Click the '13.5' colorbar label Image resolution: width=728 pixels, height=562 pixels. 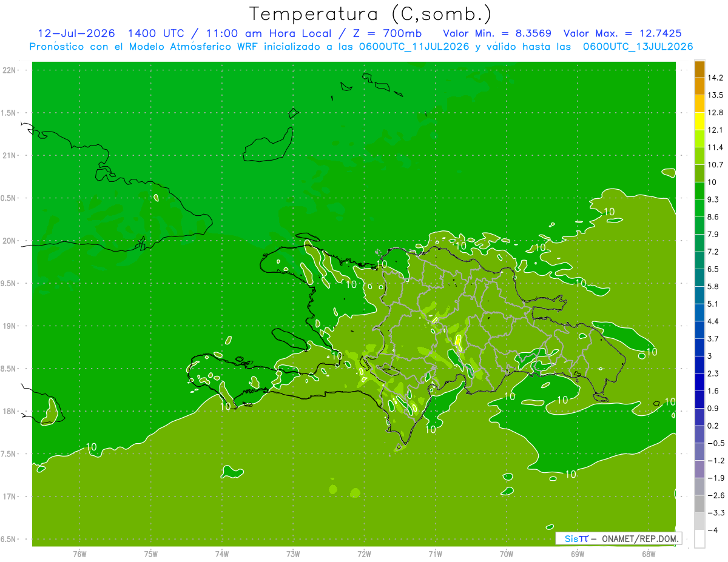click(716, 95)
